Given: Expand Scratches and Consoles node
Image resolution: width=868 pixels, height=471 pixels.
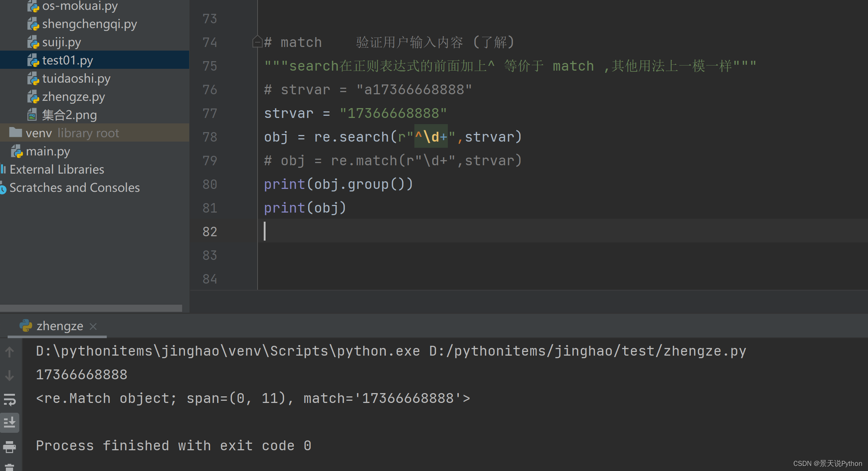Looking at the screenshot, I should (x=75, y=188).
